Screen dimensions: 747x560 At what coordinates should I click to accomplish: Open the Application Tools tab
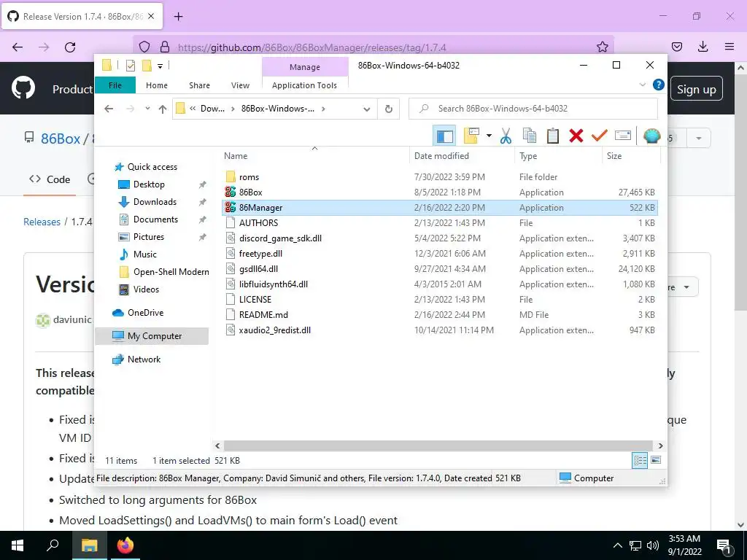(304, 85)
